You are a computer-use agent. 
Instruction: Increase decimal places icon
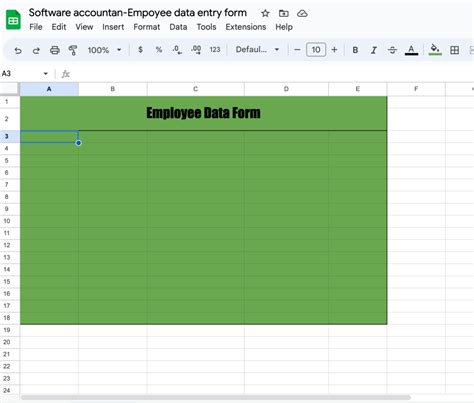[x=196, y=50]
